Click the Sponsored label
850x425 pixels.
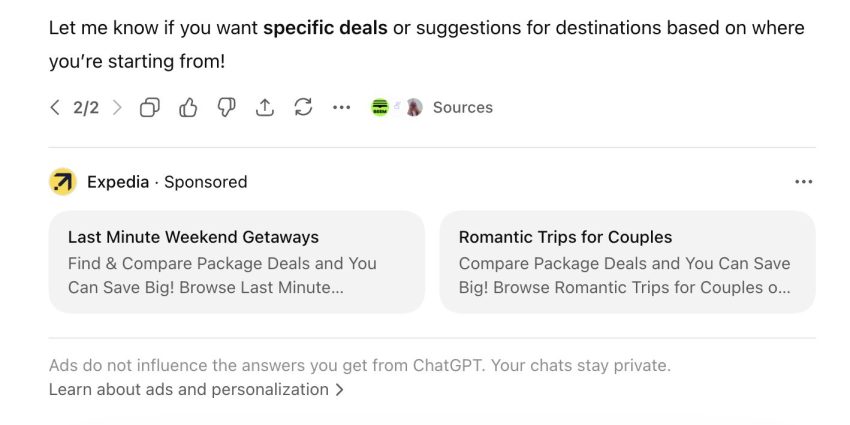click(x=205, y=182)
